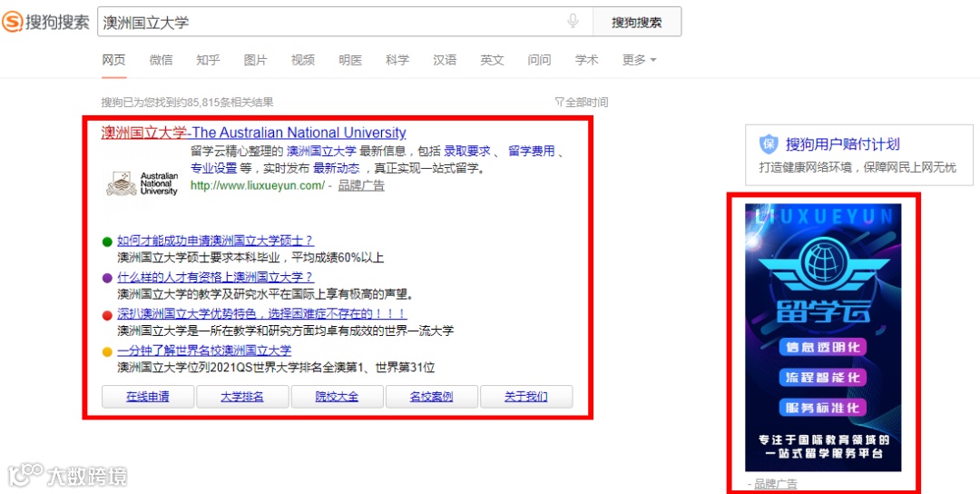980x494 pixels.
Task: Click the 最新动态 link
Action: tap(337, 168)
